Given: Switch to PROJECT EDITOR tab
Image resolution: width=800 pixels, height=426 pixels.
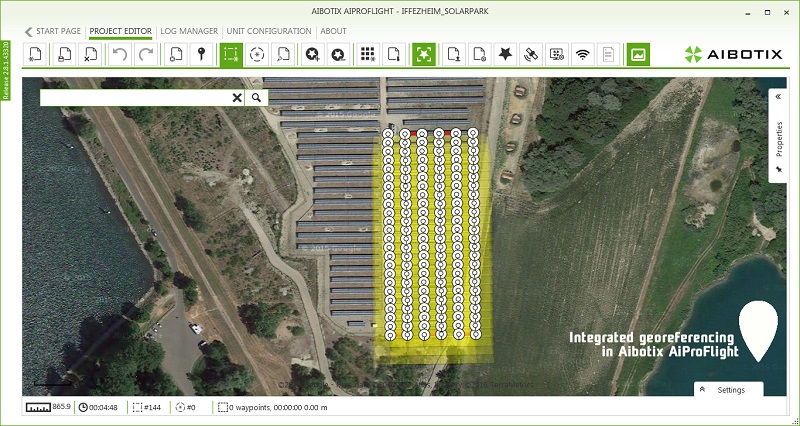Looking at the screenshot, I should pyautogui.click(x=120, y=31).
